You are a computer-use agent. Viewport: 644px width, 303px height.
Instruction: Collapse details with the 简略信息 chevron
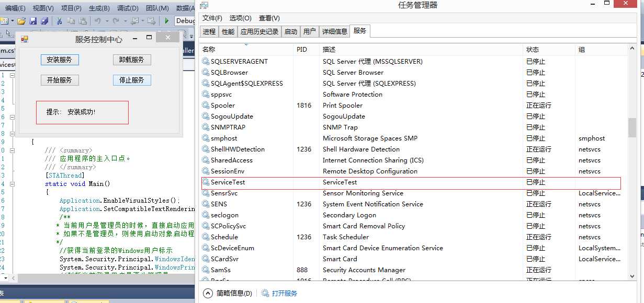pos(208,294)
